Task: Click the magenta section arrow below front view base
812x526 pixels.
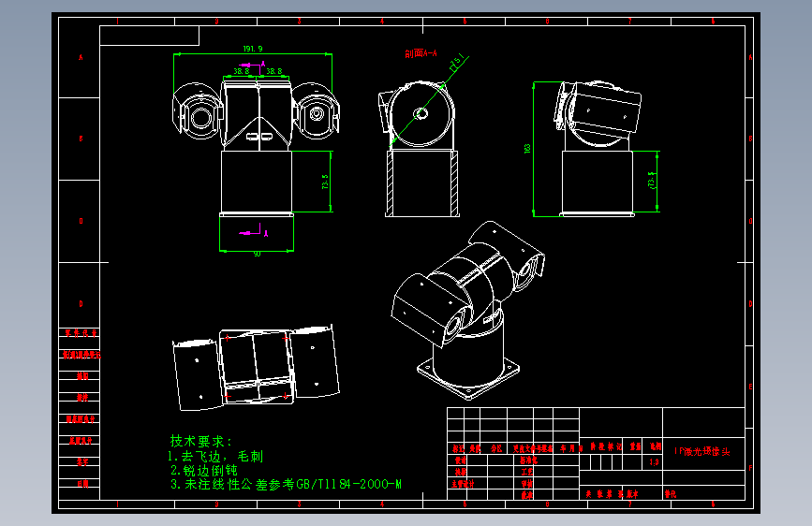Action: pyautogui.click(x=254, y=231)
